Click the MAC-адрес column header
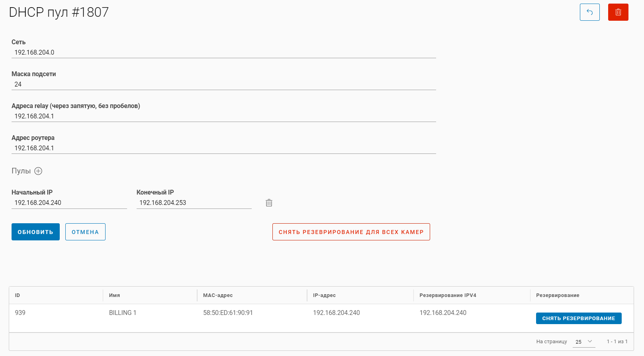The height and width of the screenshot is (356, 644). [x=218, y=295]
